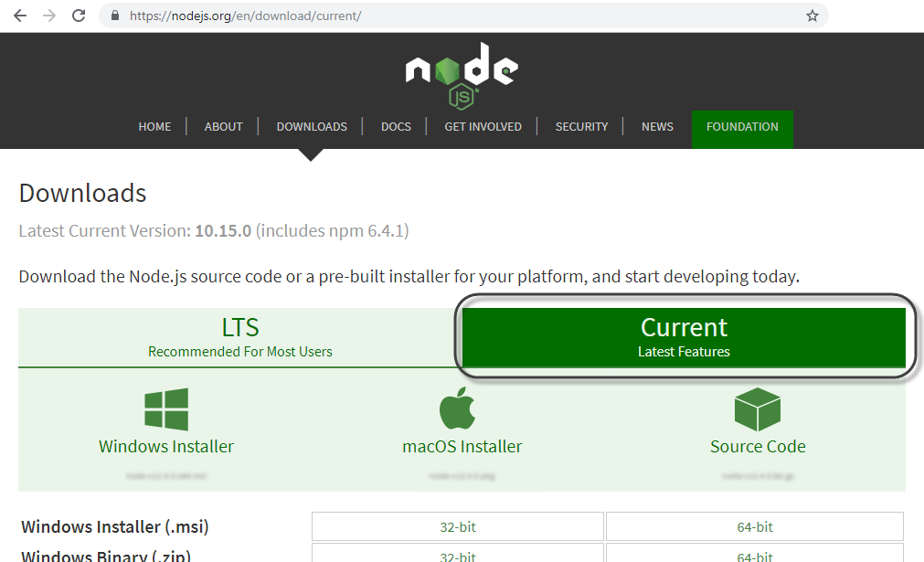Click the address bar URL field
The height and width of the screenshot is (562, 924).
point(462,16)
